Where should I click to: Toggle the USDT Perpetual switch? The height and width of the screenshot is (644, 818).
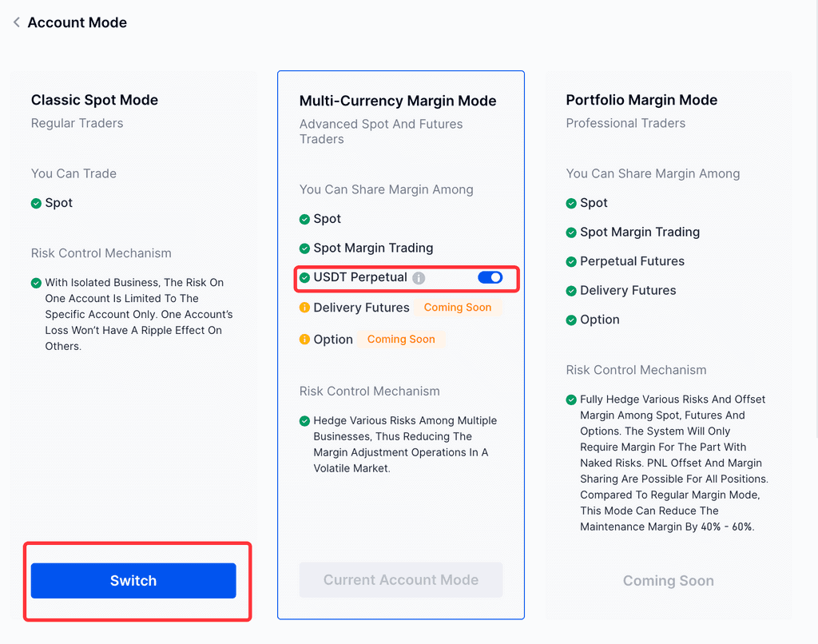(x=490, y=277)
